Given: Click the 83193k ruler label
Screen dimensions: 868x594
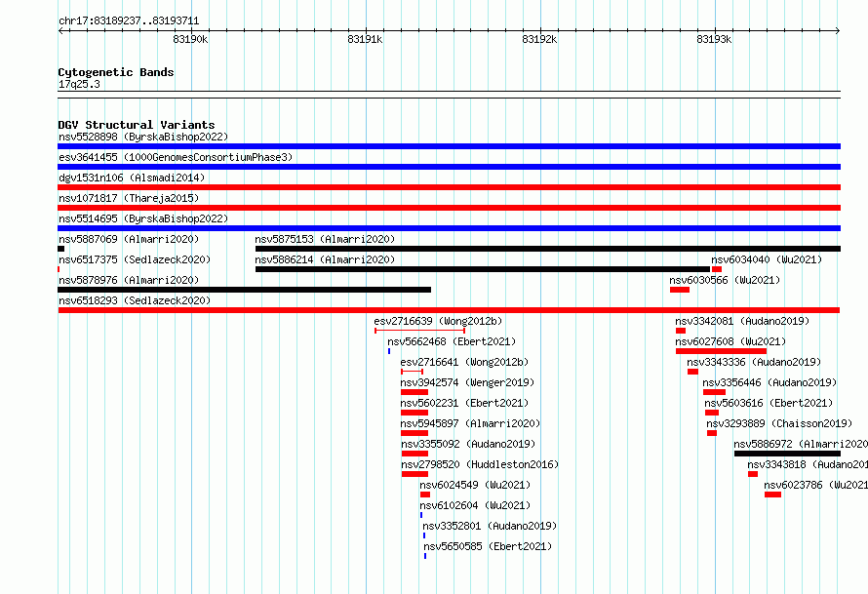Looking at the screenshot, I should 714,39.
